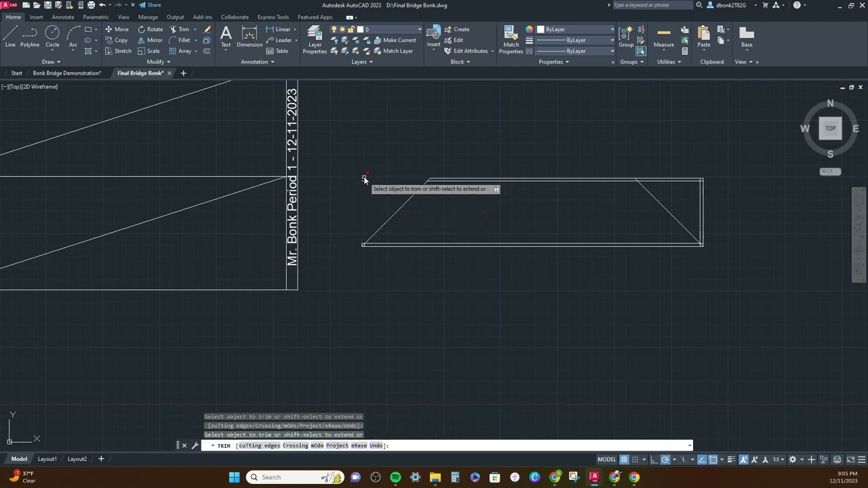Choose the Scale tool

point(149,51)
